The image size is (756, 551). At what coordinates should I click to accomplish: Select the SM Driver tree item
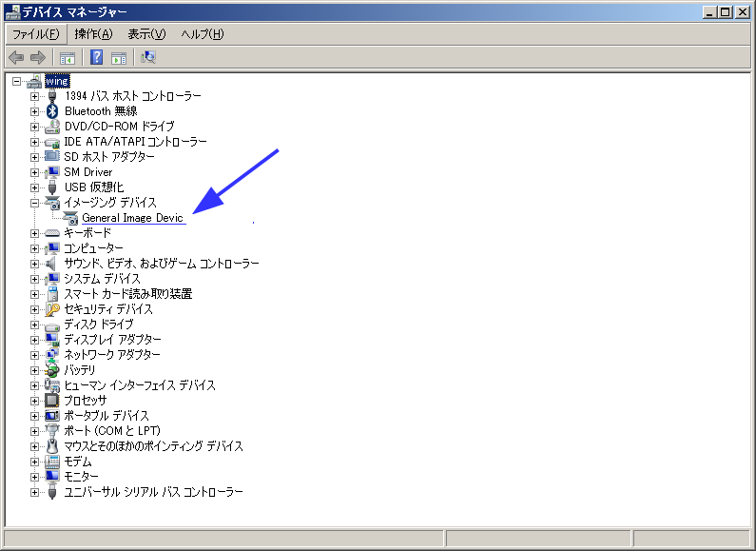tap(88, 172)
